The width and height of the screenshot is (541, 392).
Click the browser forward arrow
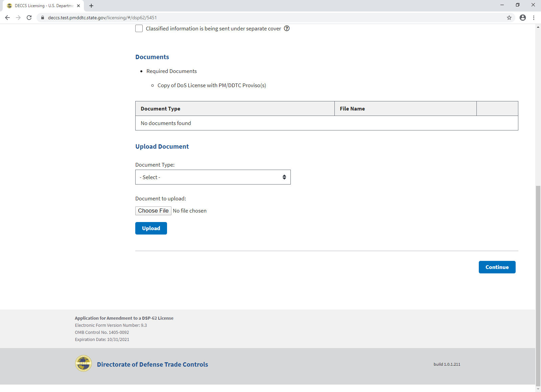pyautogui.click(x=18, y=18)
